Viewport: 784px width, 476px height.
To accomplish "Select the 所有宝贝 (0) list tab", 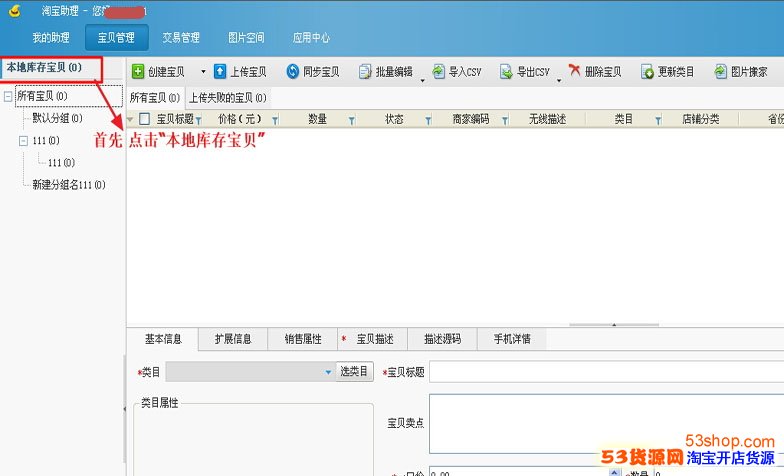I will tap(156, 98).
